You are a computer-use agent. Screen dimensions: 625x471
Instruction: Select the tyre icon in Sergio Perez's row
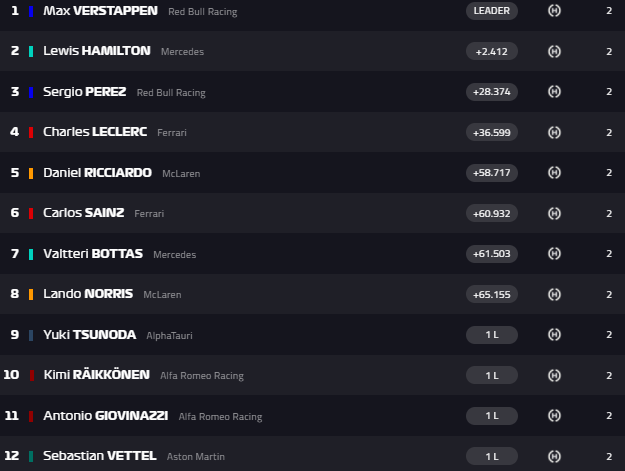(x=555, y=92)
